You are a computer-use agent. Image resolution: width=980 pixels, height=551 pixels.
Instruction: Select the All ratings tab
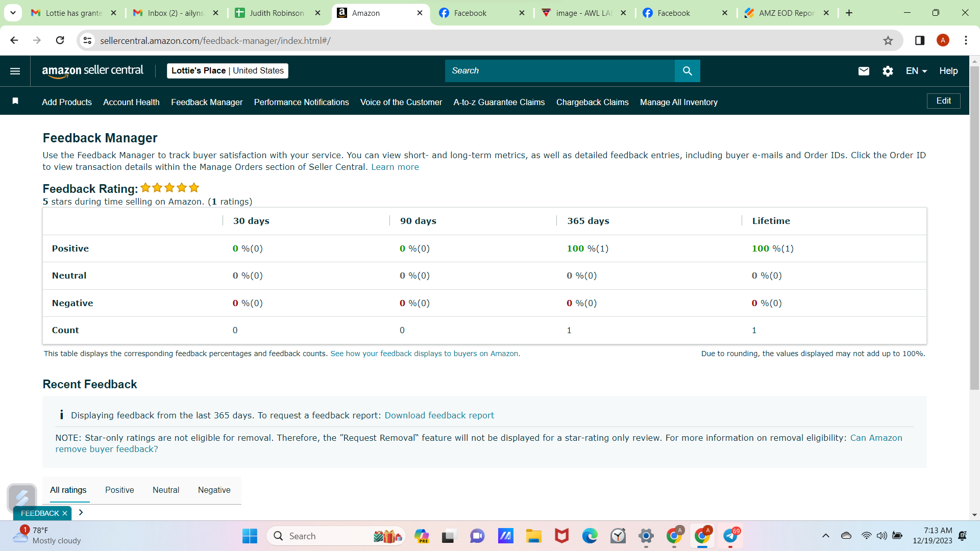point(68,490)
